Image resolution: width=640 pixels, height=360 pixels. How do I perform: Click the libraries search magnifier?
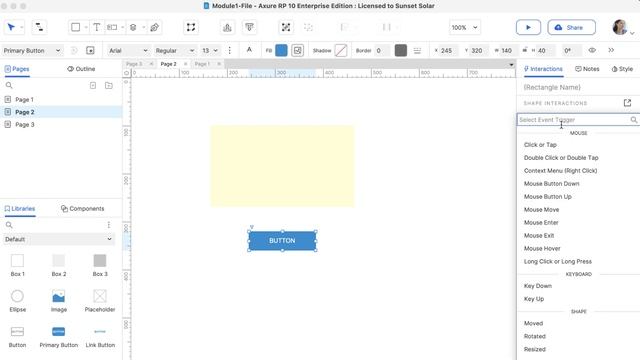9,225
